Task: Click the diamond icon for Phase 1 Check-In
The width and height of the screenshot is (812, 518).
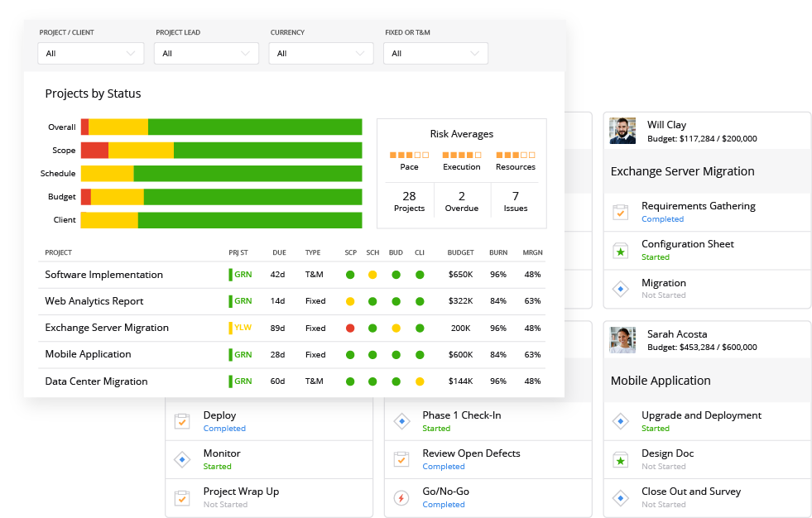Action: pos(401,421)
